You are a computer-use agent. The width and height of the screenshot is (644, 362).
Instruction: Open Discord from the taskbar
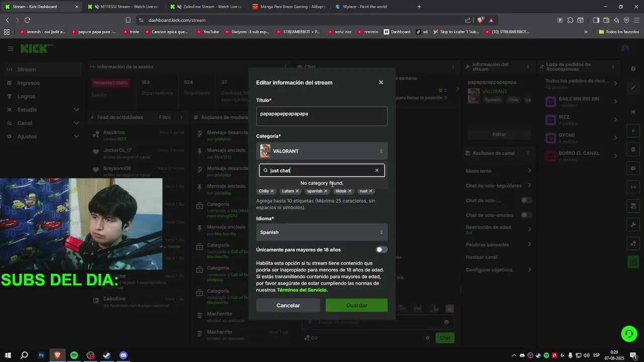pos(123,355)
